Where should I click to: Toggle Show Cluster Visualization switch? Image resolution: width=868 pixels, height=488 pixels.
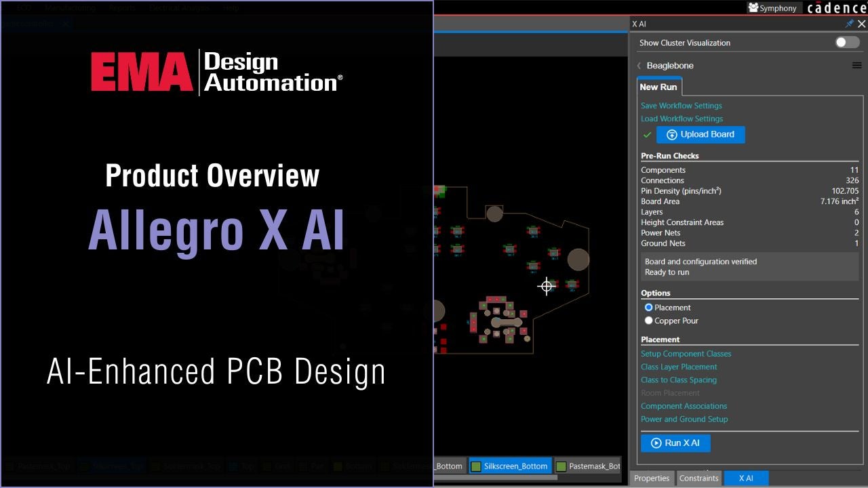[847, 42]
